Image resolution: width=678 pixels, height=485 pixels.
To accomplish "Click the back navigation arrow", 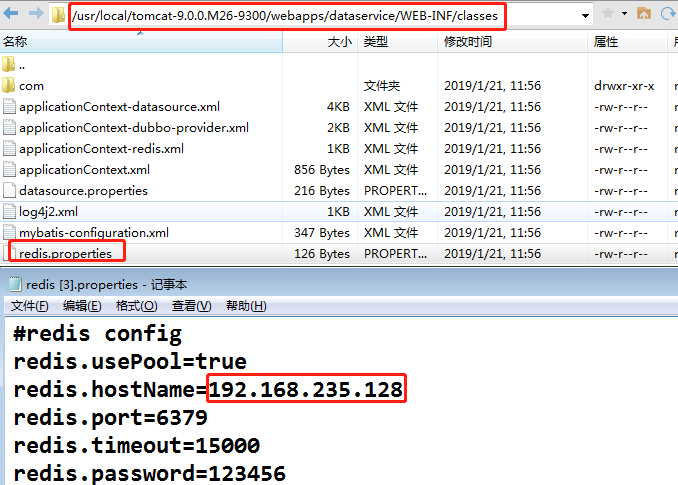I will pos(11,15).
